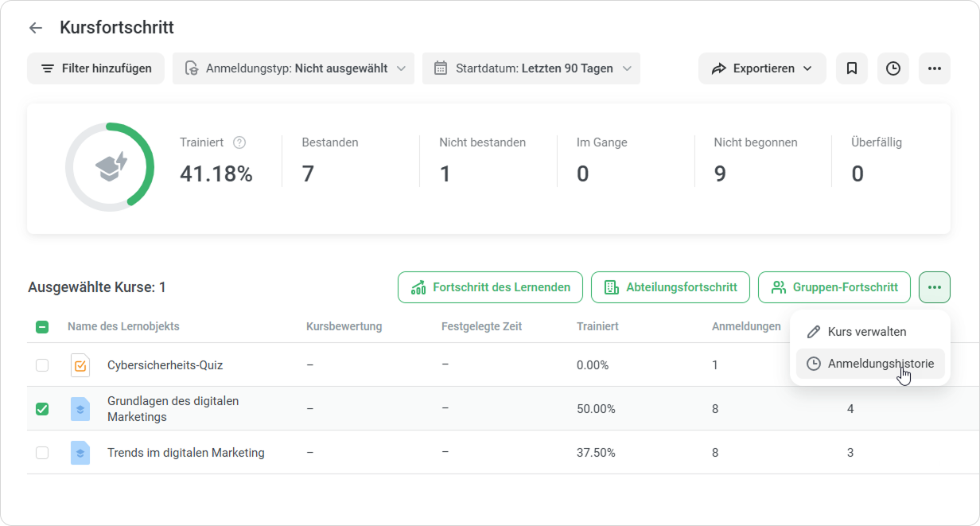
Task: Click Name des Lernobjekts column header
Action: pyautogui.click(x=123, y=326)
